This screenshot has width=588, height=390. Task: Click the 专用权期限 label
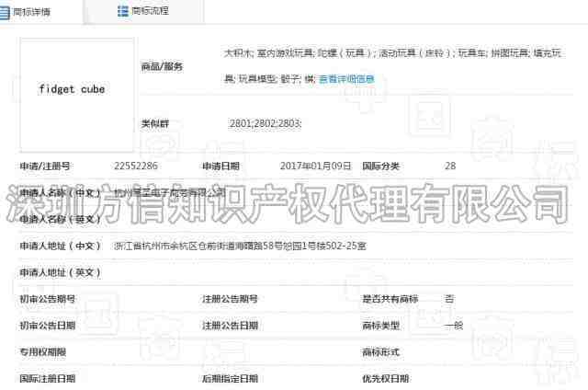point(43,352)
